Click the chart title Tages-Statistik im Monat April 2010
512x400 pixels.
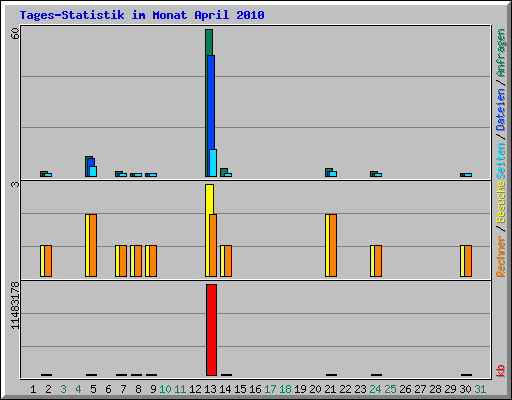coord(142,15)
